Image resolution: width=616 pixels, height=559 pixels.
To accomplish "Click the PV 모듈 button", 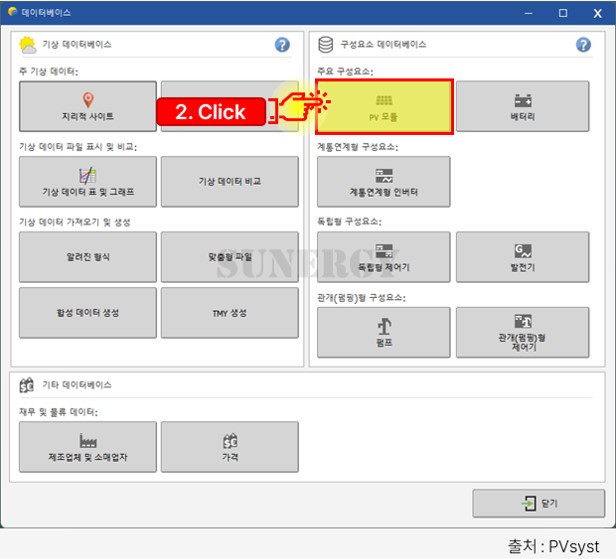I will [x=384, y=106].
